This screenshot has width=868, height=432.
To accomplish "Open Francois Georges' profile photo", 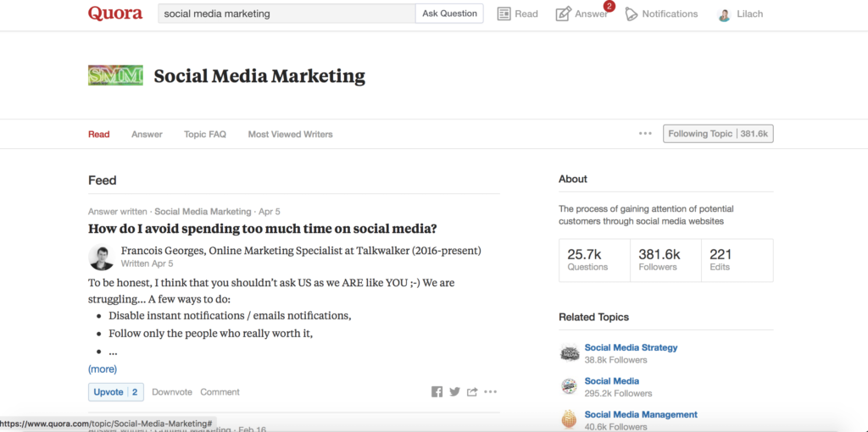I will pos(102,258).
